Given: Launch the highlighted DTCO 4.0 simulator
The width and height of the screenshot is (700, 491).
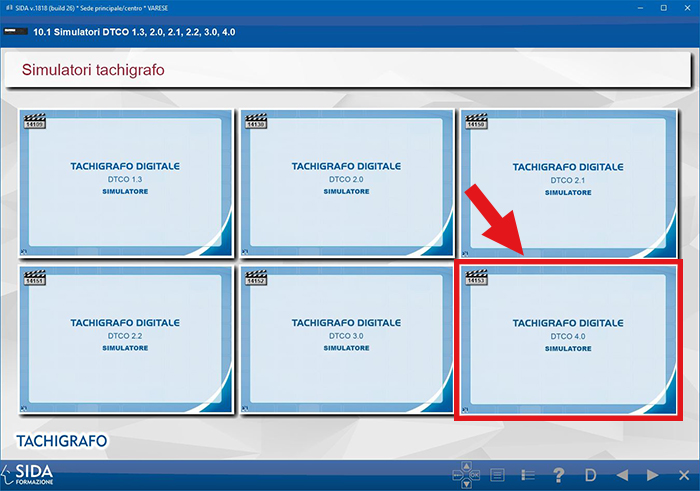Looking at the screenshot, I should [568, 336].
